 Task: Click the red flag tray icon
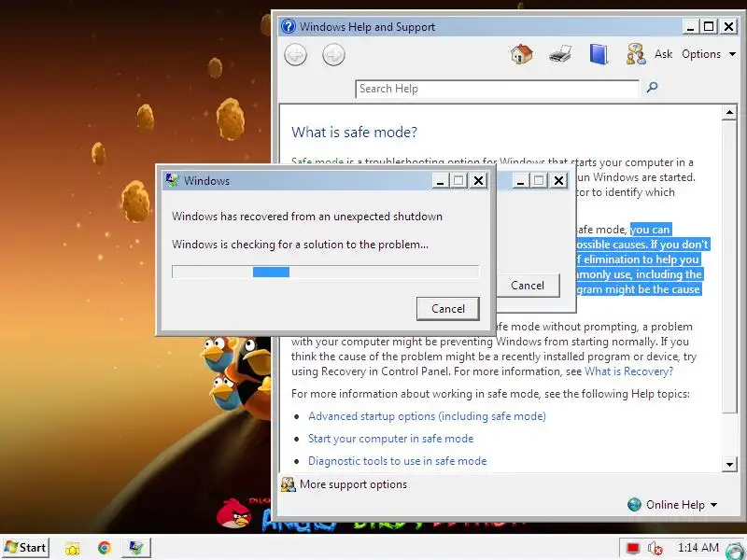[633, 548]
